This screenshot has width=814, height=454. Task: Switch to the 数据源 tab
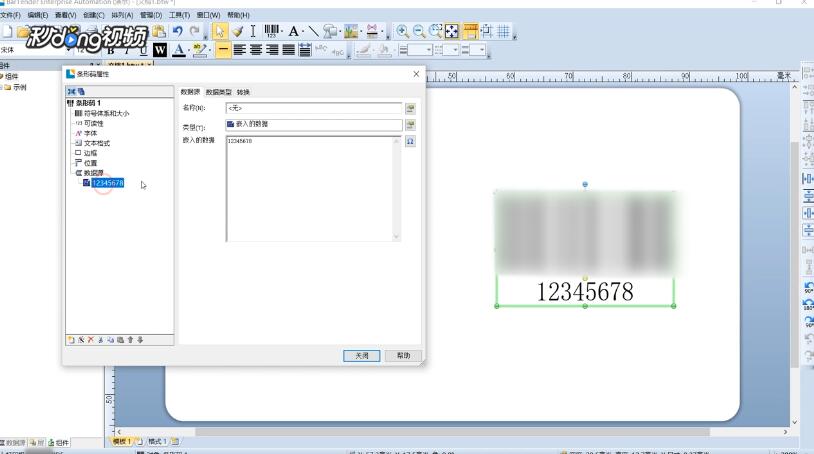190,92
